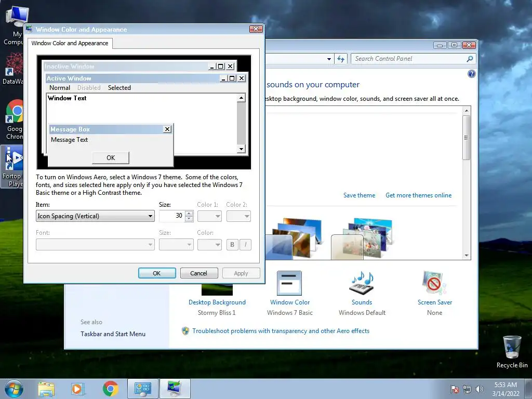Image resolution: width=532 pixels, height=399 pixels.
Task: Open Windows Media Player from taskbar
Action: 77,389
